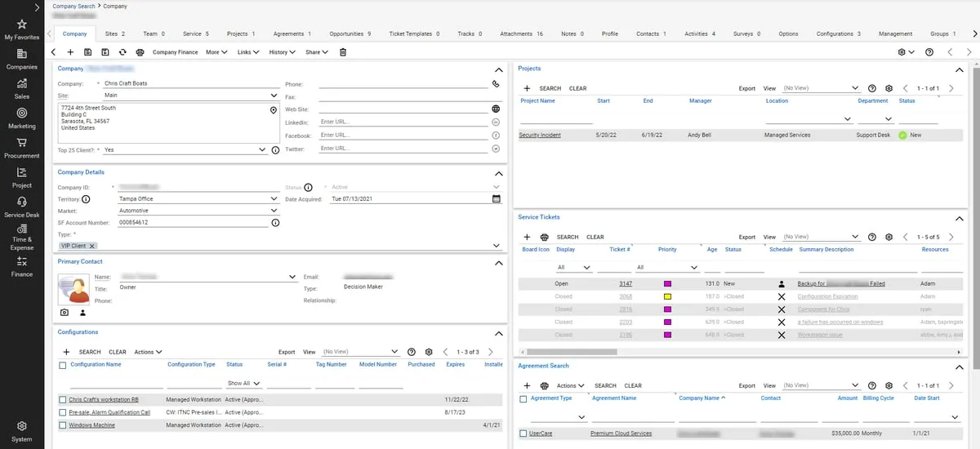This screenshot has width=980, height=449.
Task: Click the person icon under the contact photo
Action: click(x=82, y=312)
